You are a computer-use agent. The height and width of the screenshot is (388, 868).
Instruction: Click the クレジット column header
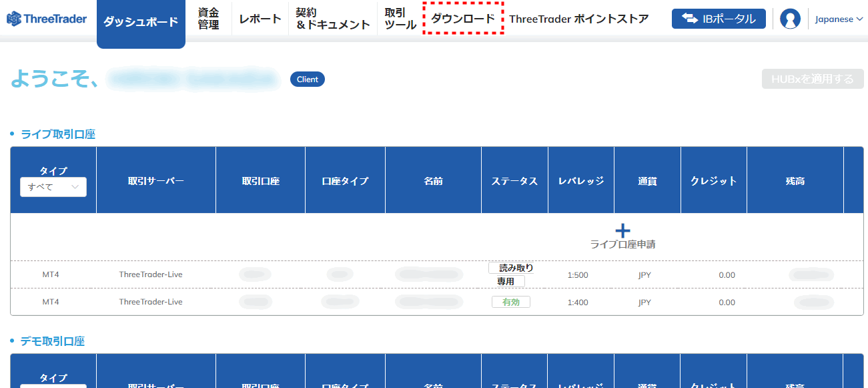click(x=714, y=181)
